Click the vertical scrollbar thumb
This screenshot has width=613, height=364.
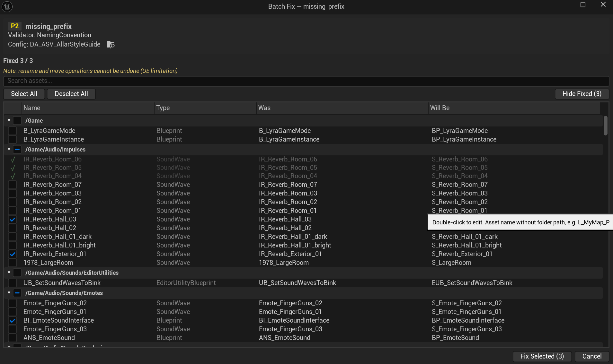tap(605, 126)
